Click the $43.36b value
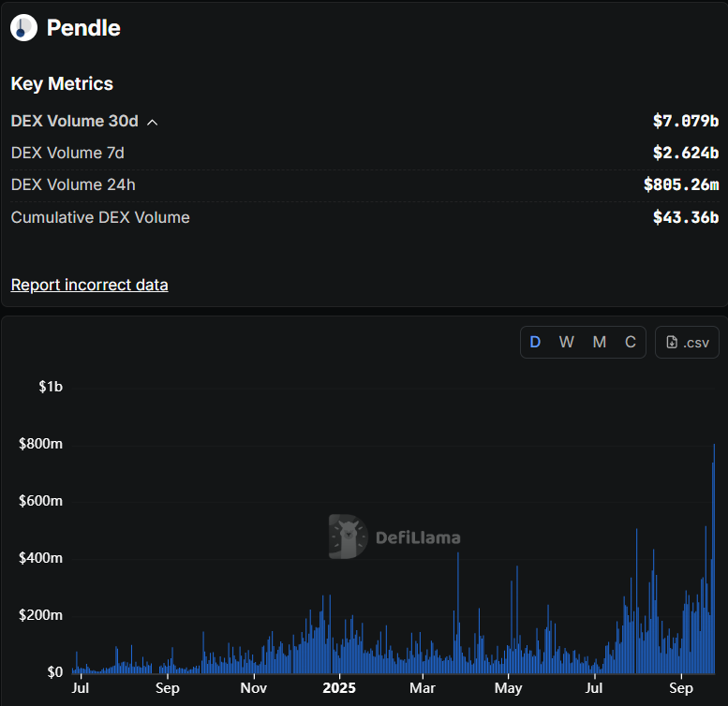The width and height of the screenshot is (728, 706). 686,217
